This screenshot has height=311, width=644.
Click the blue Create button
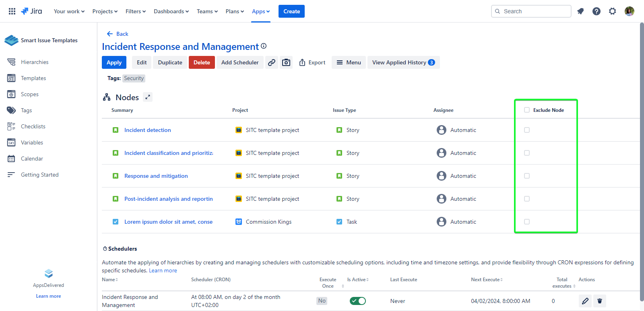(x=291, y=11)
